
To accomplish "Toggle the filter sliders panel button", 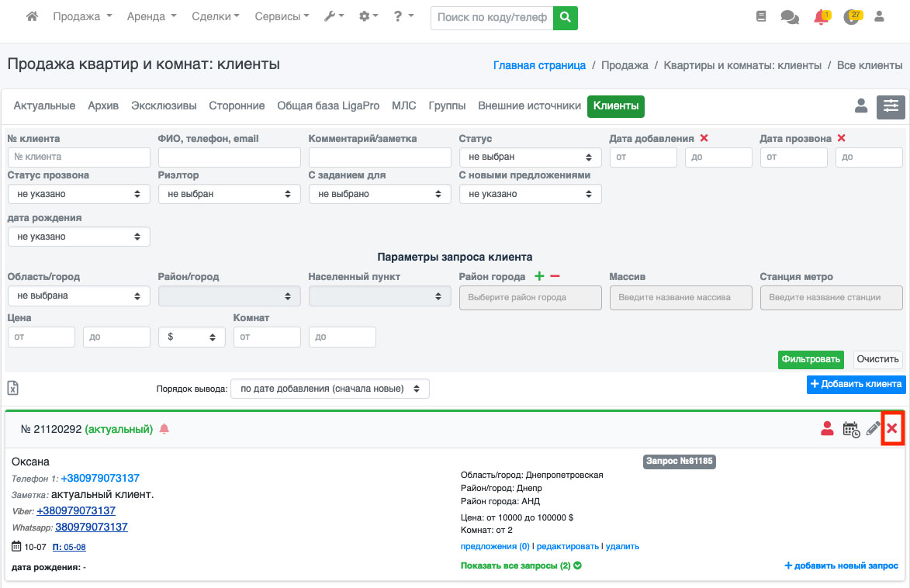I will pyautogui.click(x=891, y=107).
